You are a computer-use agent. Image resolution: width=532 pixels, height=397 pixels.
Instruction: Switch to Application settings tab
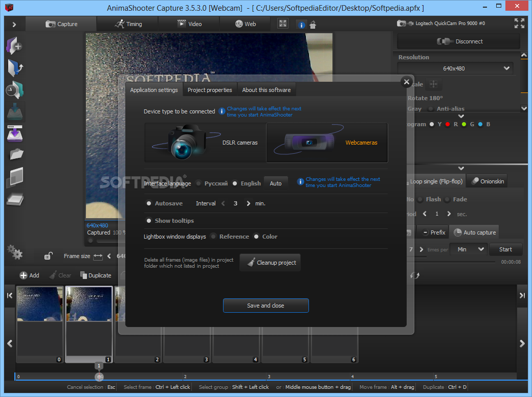[x=154, y=90]
